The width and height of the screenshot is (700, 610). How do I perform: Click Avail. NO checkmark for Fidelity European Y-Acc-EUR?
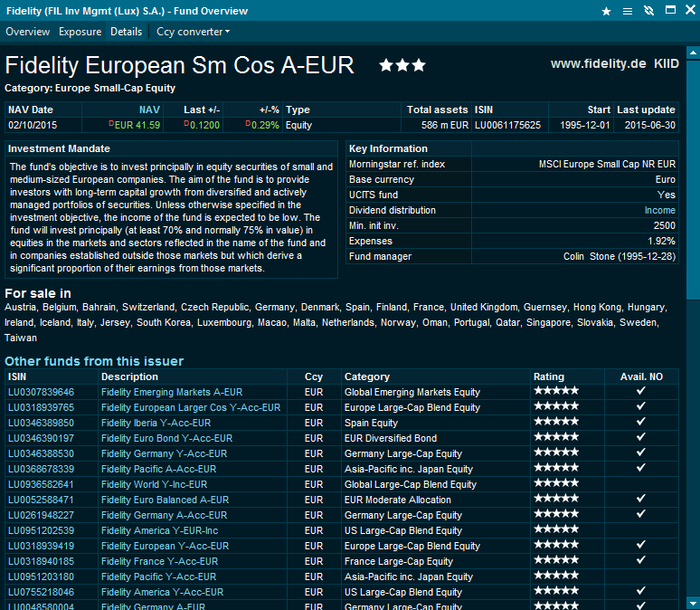(641, 545)
